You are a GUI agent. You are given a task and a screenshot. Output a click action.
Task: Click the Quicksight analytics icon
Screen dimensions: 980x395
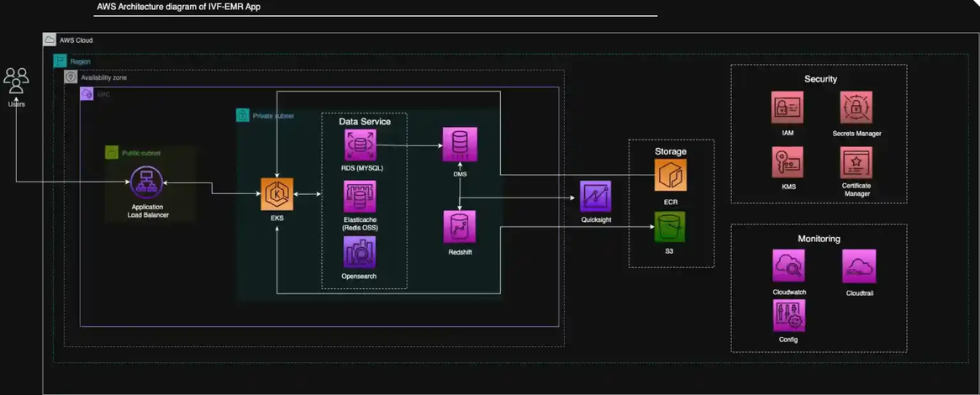click(x=595, y=197)
